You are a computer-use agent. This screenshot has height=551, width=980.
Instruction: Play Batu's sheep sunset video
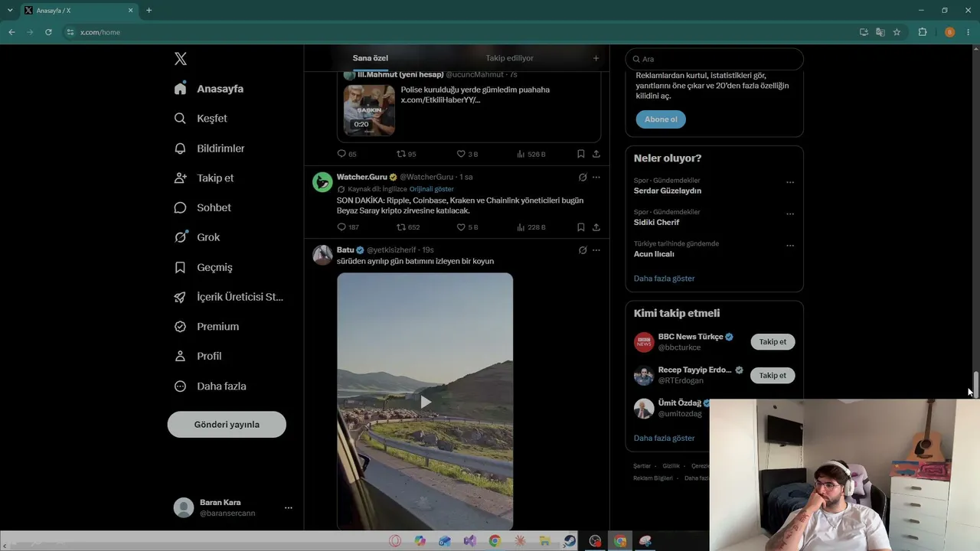click(425, 402)
